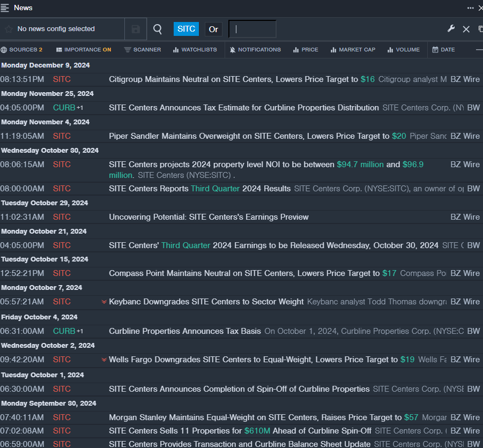Open the SOURCES filter dropdown

point(21,50)
